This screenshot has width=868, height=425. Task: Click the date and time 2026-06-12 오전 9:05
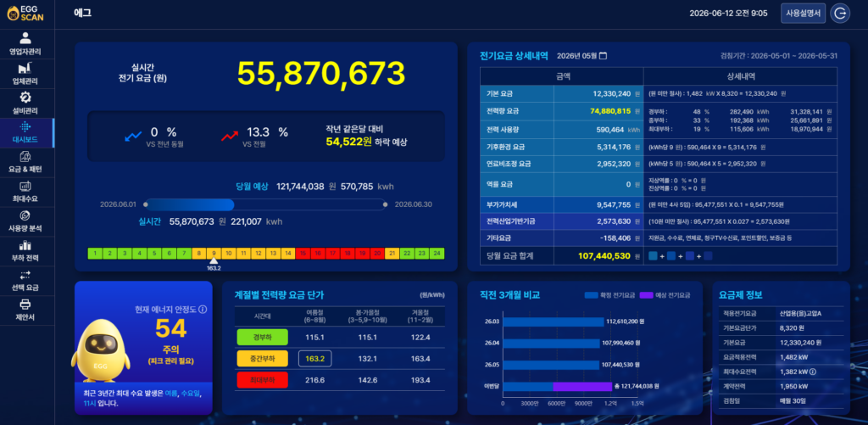click(728, 14)
